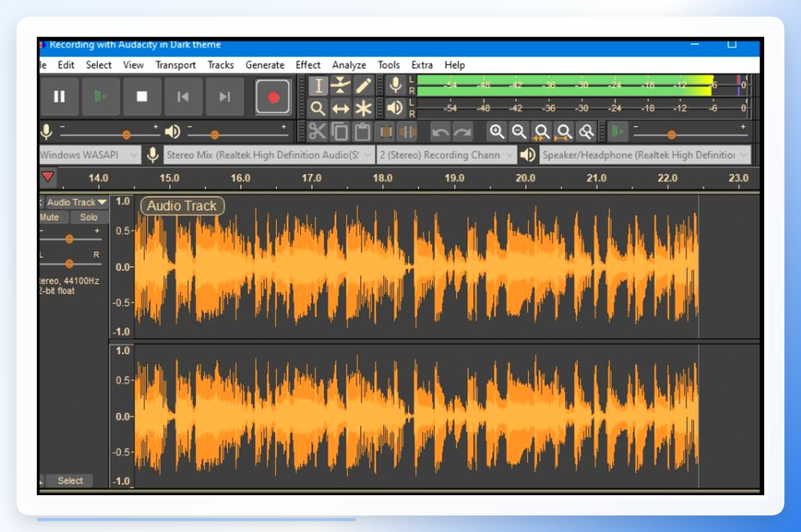This screenshot has height=532, width=801.
Task: Click the Zoom In icon
Action: click(x=497, y=132)
